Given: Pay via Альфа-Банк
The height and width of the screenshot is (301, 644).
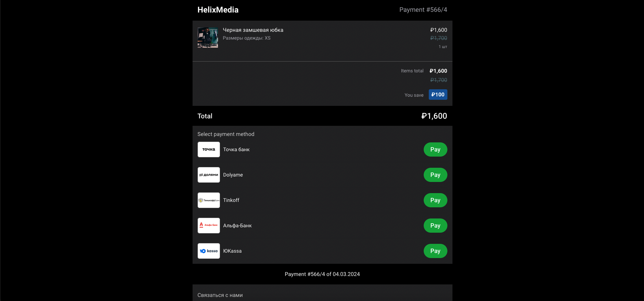Looking at the screenshot, I should click(435, 226).
